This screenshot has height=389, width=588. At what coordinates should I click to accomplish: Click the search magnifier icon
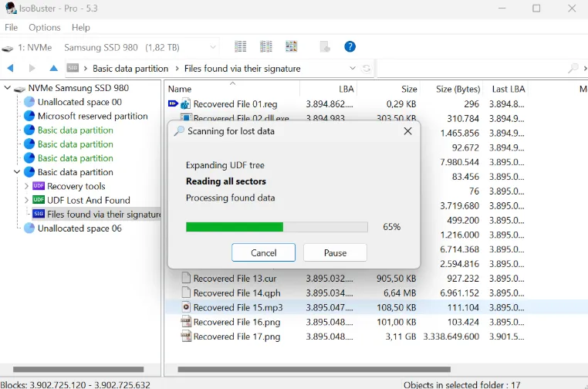[573, 68]
